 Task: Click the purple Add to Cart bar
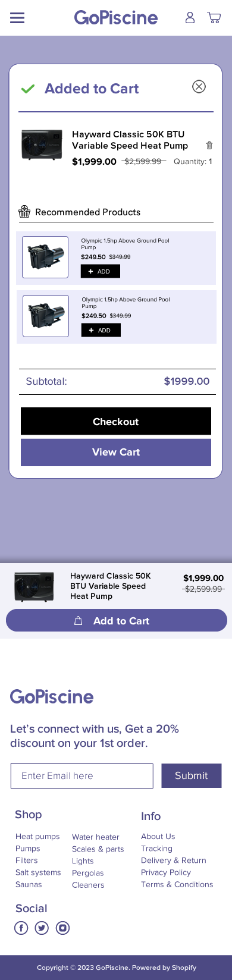(117, 620)
